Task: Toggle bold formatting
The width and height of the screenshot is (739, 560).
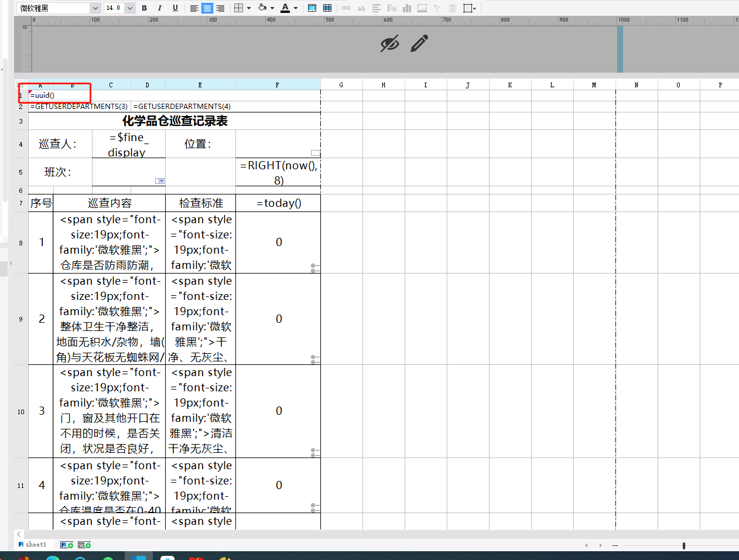Action: 145,8
